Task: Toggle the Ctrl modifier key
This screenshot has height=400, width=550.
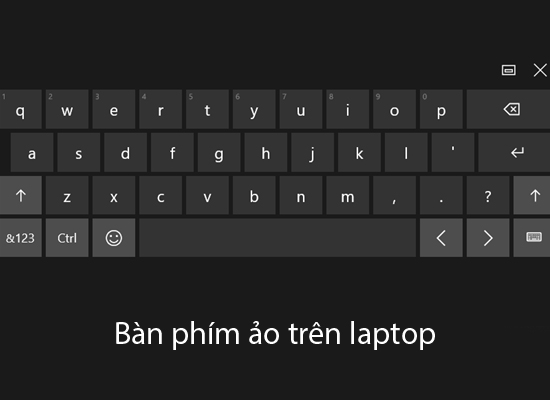Action: (67, 238)
